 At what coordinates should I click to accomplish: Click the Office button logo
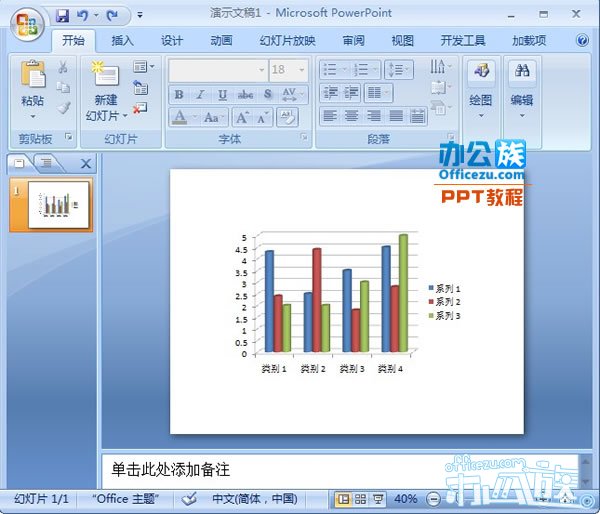pos(27,21)
